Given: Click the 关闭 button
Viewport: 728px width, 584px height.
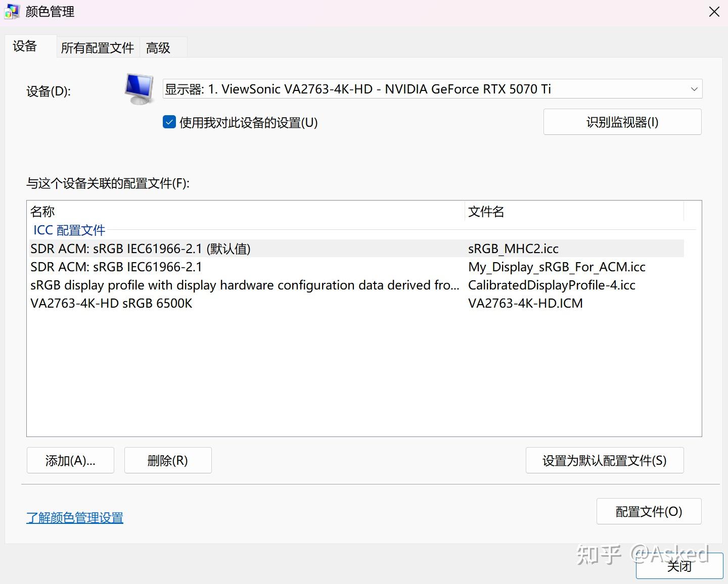Looking at the screenshot, I should [x=680, y=566].
